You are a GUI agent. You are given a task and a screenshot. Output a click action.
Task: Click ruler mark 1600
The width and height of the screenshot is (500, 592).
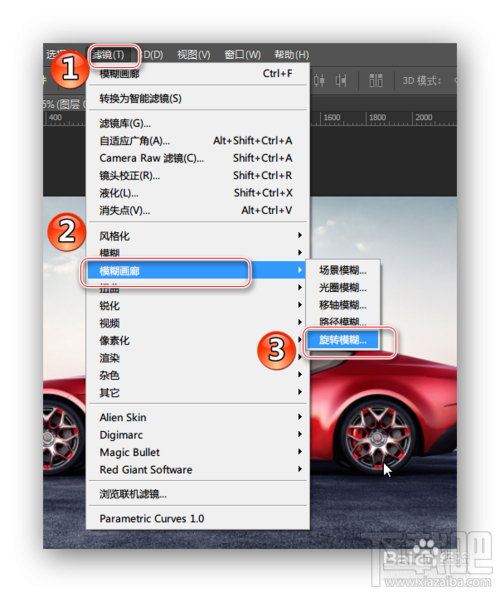(332, 117)
